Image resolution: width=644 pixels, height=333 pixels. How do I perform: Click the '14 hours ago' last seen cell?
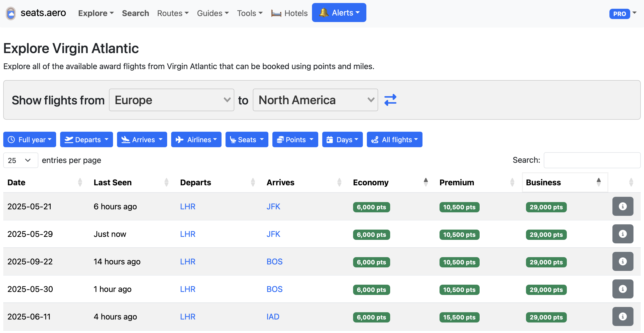pyautogui.click(x=117, y=261)
